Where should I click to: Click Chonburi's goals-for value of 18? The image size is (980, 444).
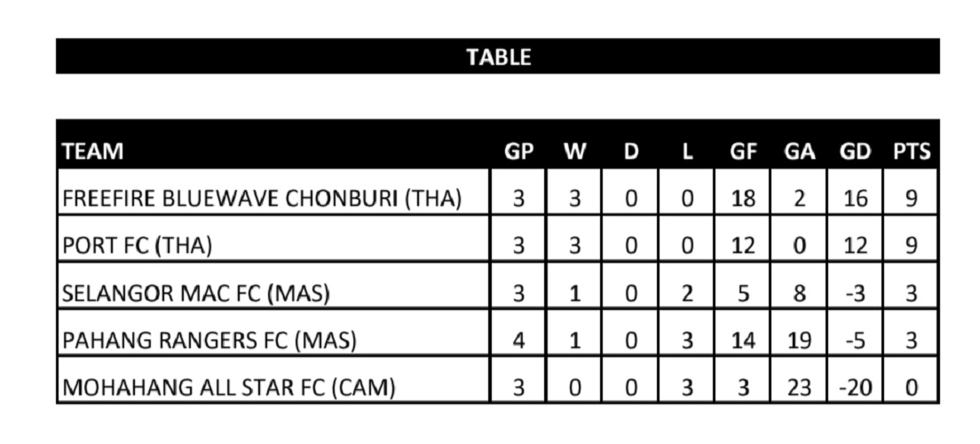click(743, 199)
